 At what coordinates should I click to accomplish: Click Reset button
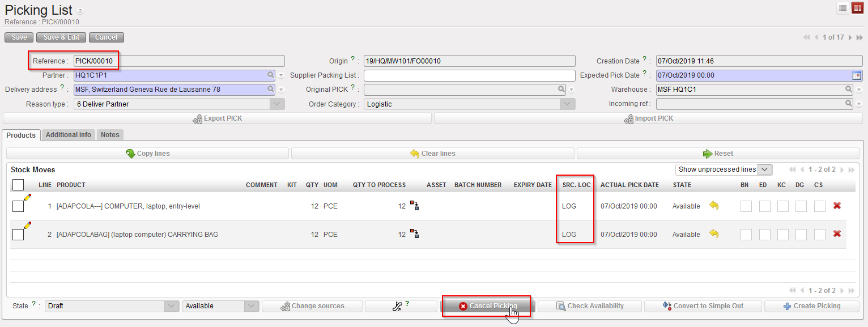[x=718, y=154]
